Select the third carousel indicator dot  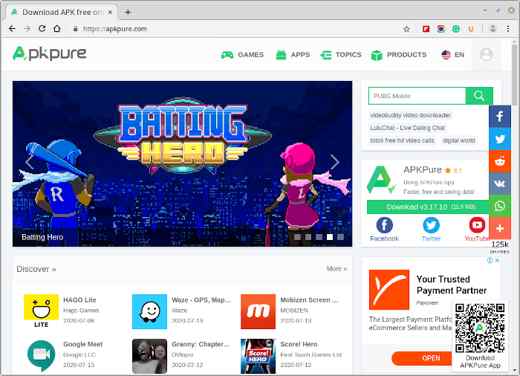[x=319, y=237]
